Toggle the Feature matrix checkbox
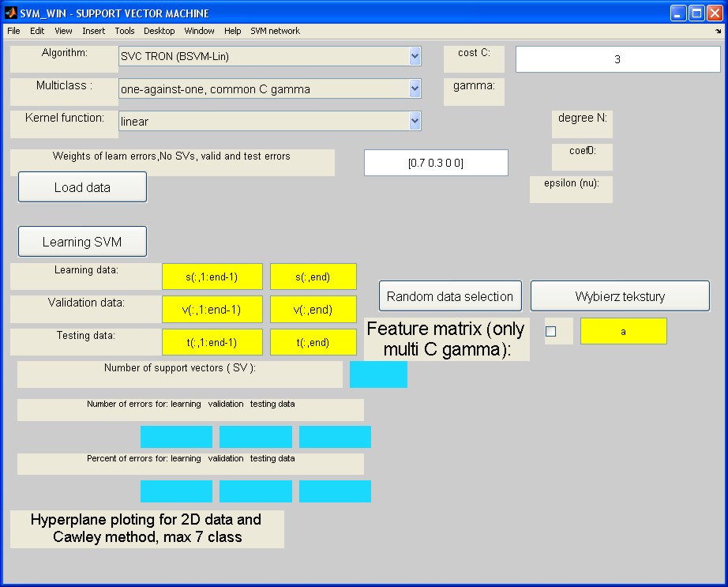The image size is (728, 587). [x=551, y=332]
